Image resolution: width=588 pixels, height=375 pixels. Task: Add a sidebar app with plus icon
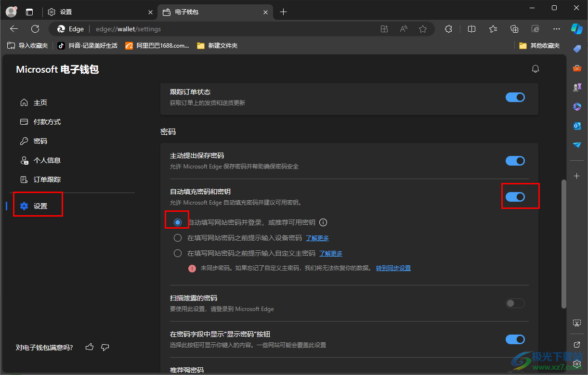point(577,176)
